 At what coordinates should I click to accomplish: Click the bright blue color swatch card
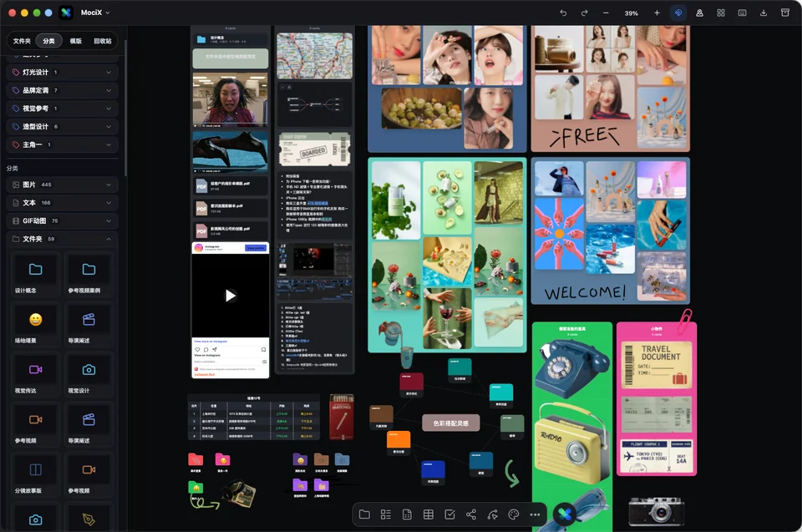(x=433, y=473)
